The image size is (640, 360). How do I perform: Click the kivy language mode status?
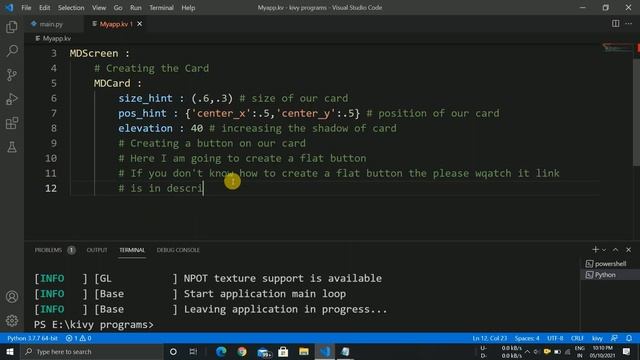point(597,338)
